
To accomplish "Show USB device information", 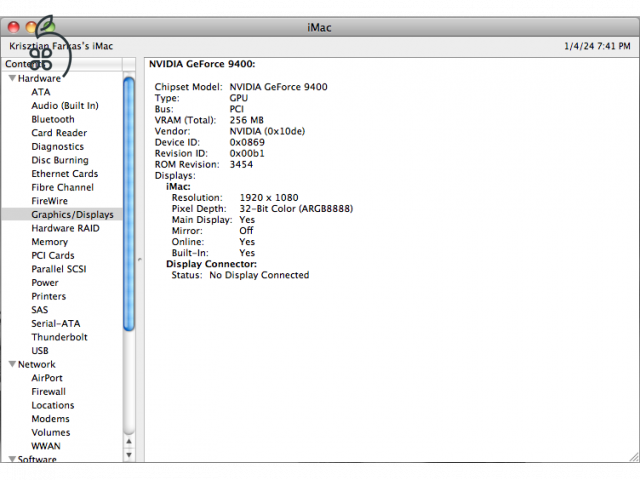I will pyautogui.click(x=40, y=351).
